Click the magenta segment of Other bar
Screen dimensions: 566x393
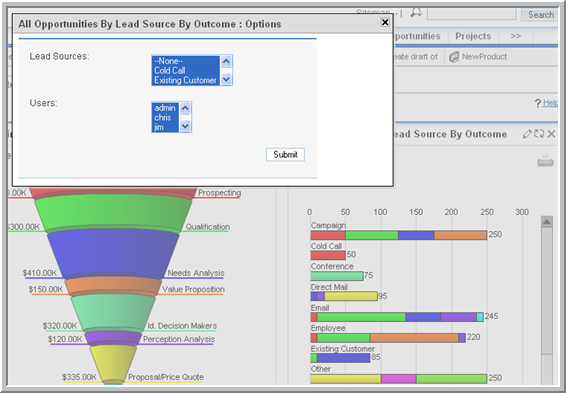(x=399, y=379)
